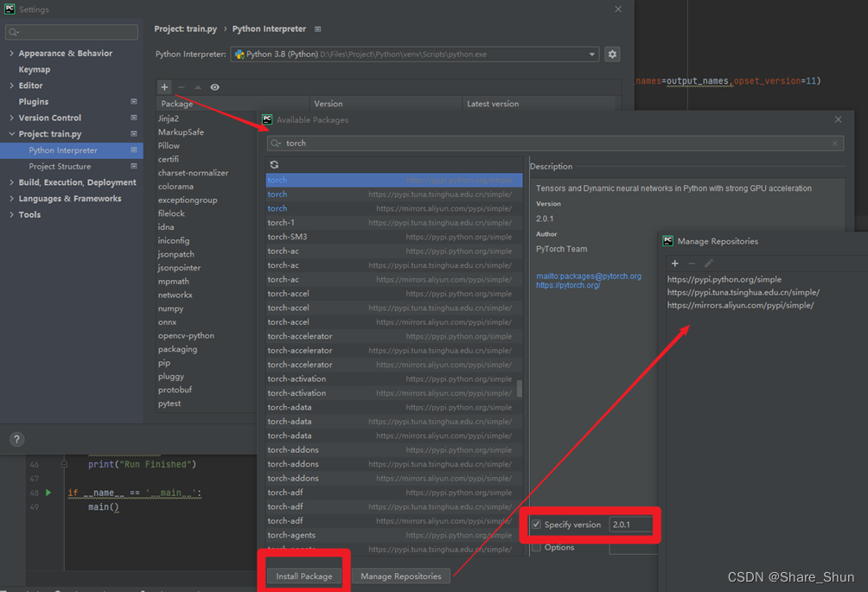Open the mailto:packages@pytorch.org link
Image resolution: width=868 pixels, height=592 pixels.
click(589, 276)
